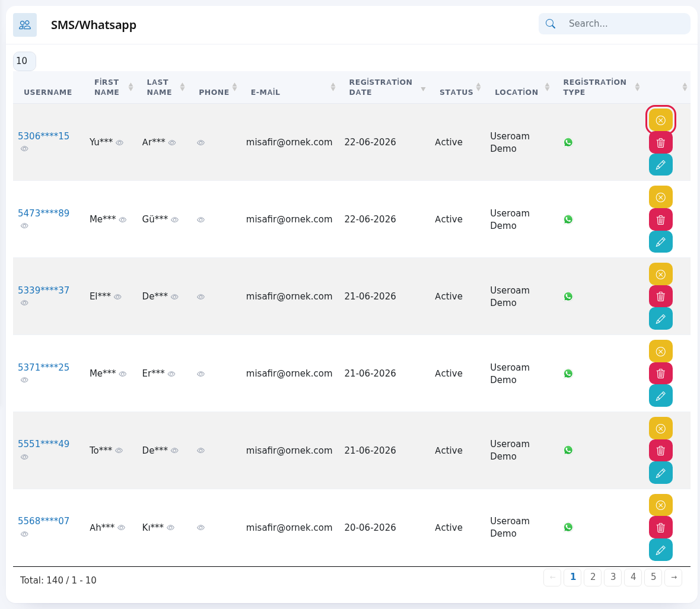Open user profile link 5473****89
700x609 pixels.
(x=44, y=213)
